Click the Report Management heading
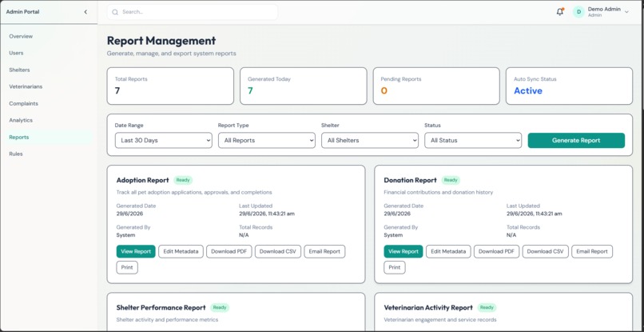 point(161,41)
